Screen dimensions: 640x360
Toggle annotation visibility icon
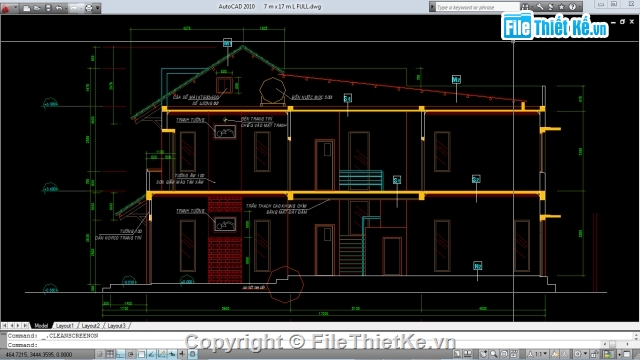tap(555, 354)
